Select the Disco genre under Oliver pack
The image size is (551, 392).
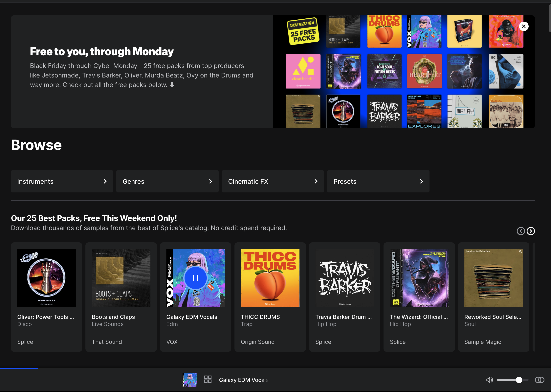tap(24, 324)
